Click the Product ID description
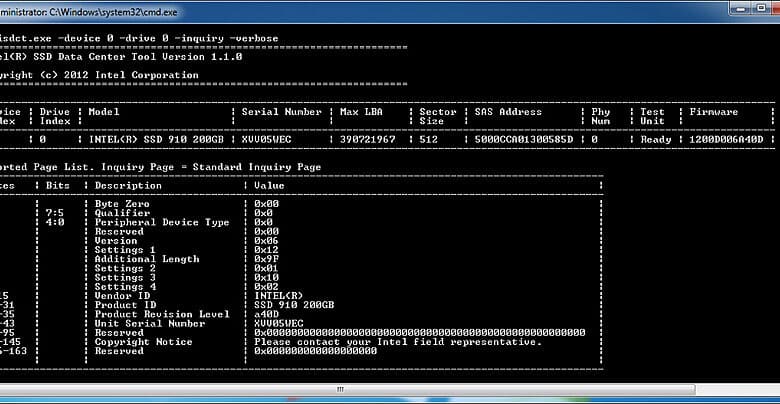The height and width of the screenshot is (404, 780). (125, 305)
